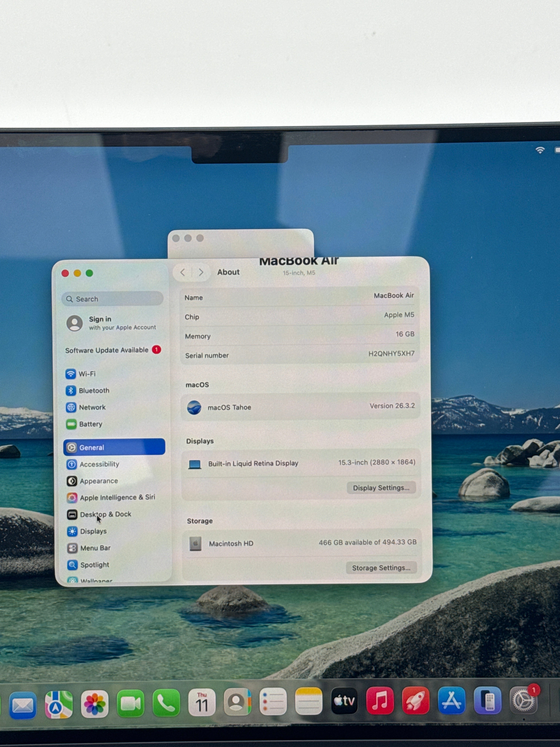Screen dimensions: 560x747
Task: Click the macOS Tahoe icon
Action: 194,408
